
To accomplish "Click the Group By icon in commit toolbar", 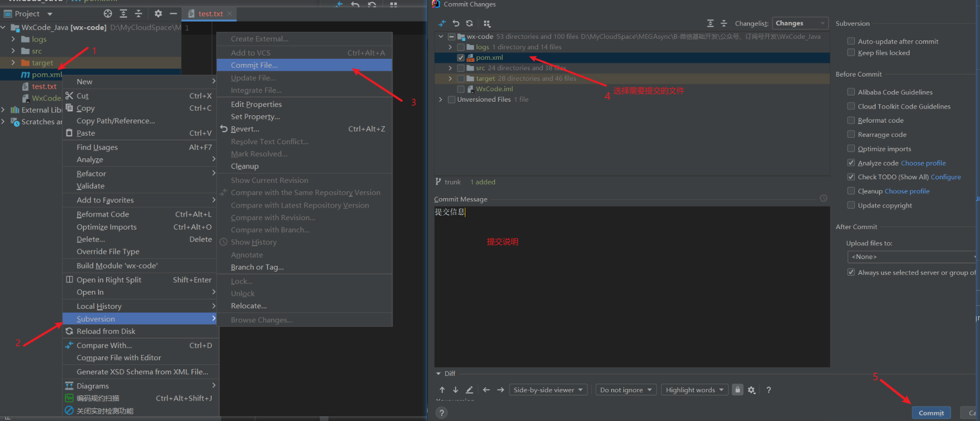I will pos(487,24).
